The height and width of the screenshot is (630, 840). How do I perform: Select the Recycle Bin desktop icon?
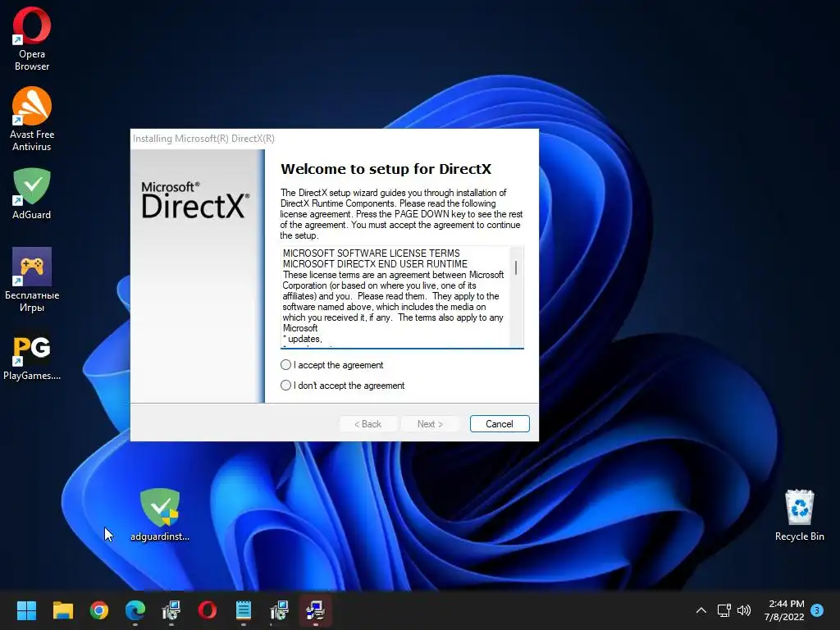(x=799, y=514)
